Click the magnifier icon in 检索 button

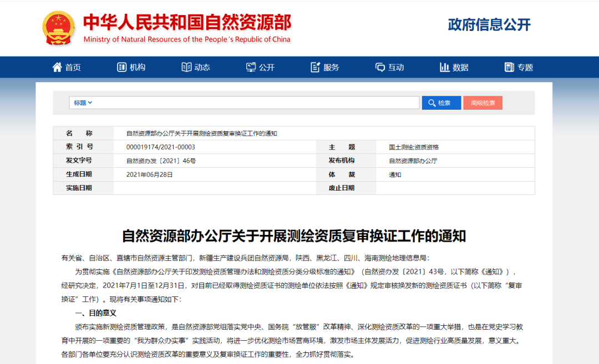(432, 103)
